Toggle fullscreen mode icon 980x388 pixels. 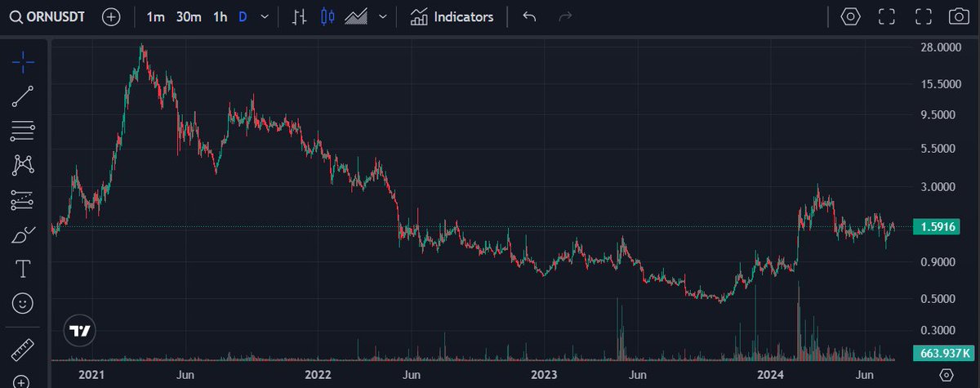[887, 16]
